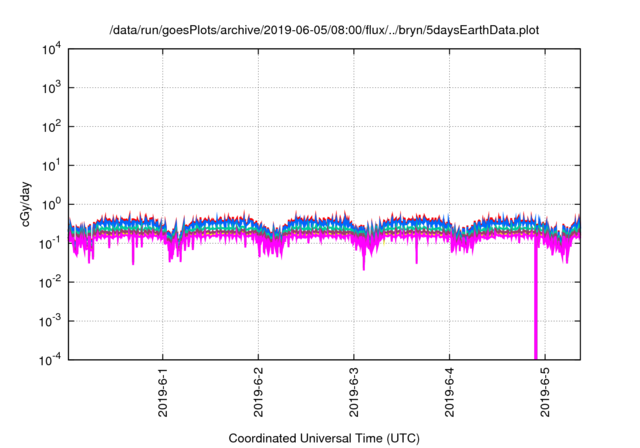Click the 2019-6-2 date tick label
The height and width of the screenshot is (448, 640).
click(258, 392)
